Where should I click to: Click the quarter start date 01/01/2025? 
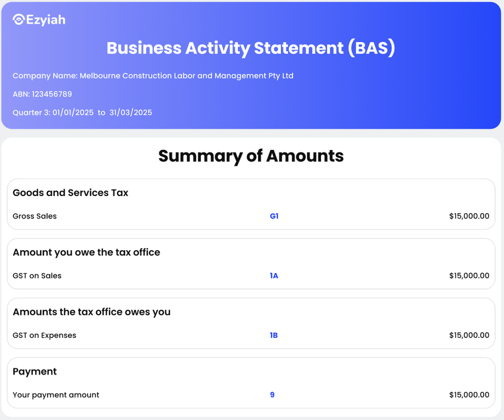(73, 113)
